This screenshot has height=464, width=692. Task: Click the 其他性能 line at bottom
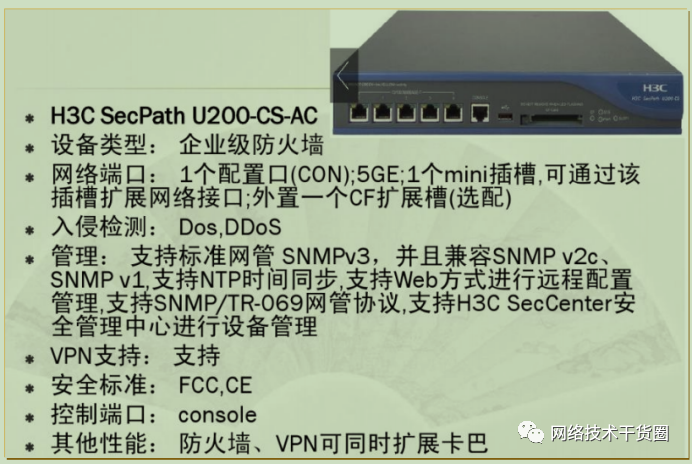pyautogui.click(x=269, y=443)
